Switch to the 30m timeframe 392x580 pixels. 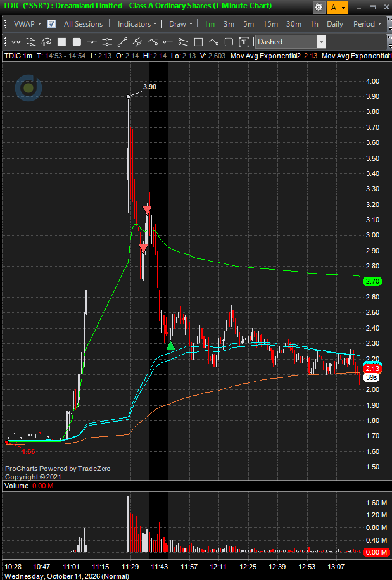294,23
